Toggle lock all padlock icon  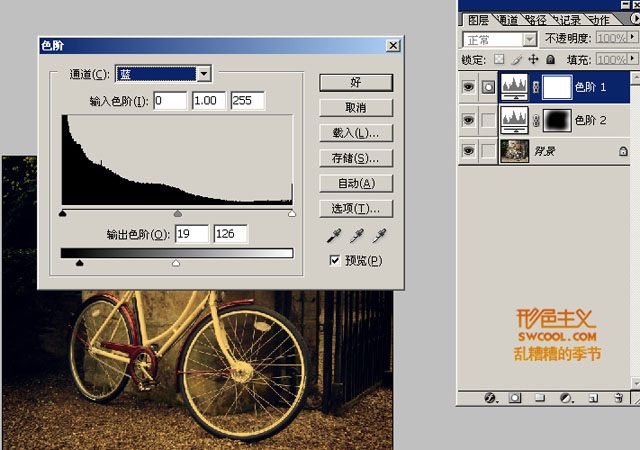[x=551, y=60]
